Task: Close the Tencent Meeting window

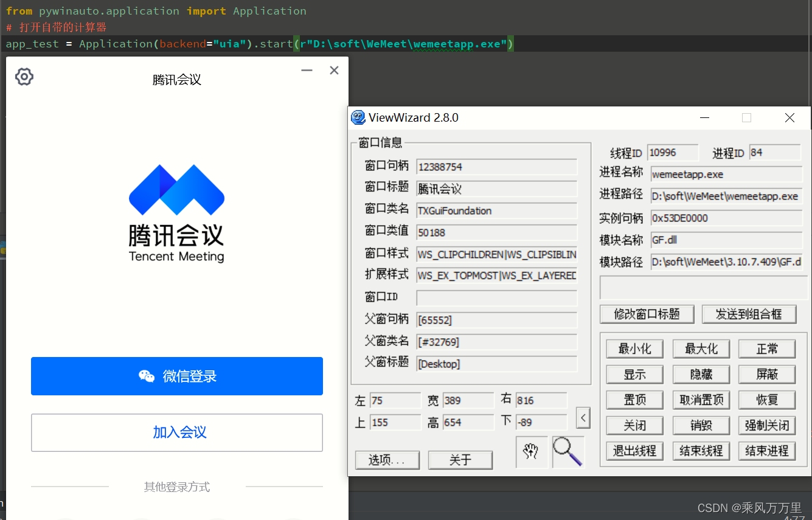Action: point(334,71)
